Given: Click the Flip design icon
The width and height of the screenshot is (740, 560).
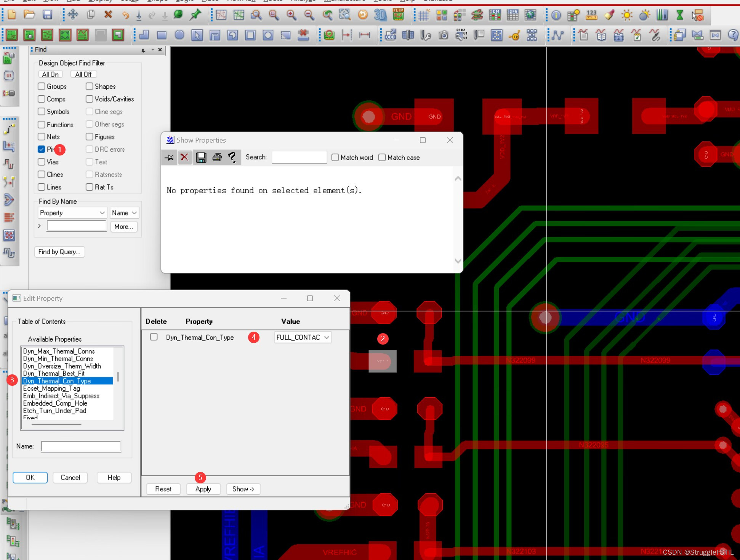Looking at the screenshot, I should 398,15.
